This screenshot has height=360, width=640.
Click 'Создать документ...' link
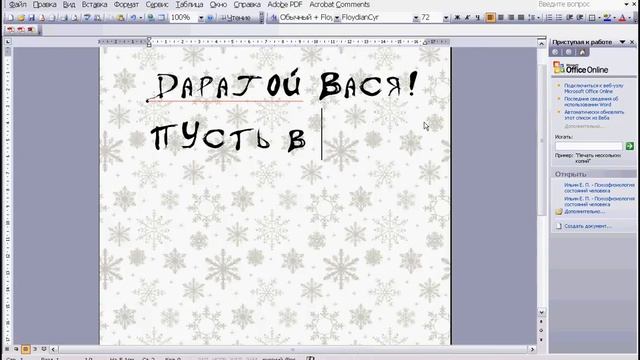pyautogui.click(x=587, y=226)
